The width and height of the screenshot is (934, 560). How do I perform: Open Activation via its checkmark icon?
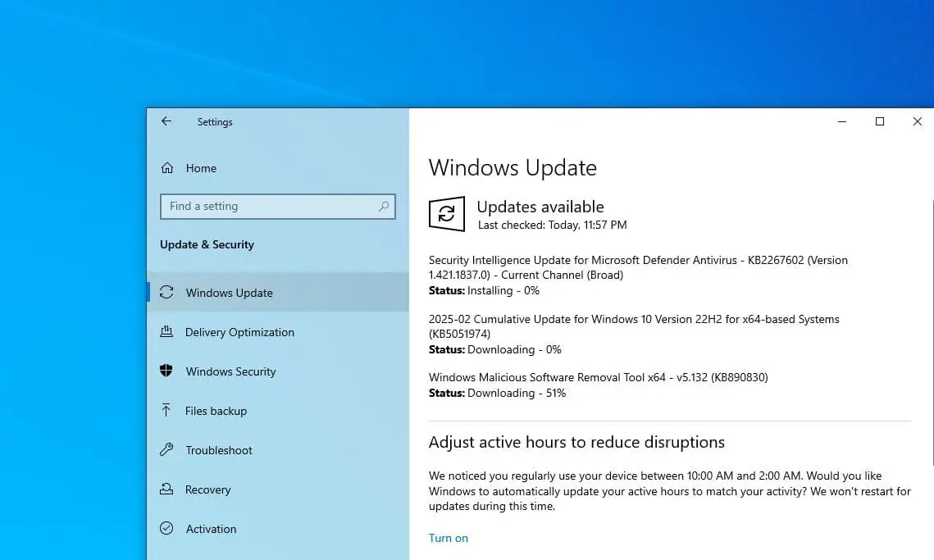click(x=166, y=529)
